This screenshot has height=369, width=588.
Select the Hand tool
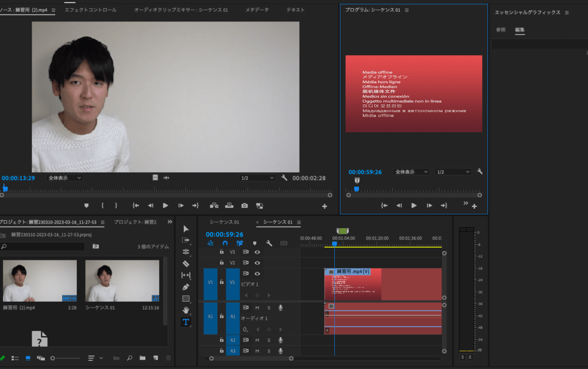click(x=185, y=310)
